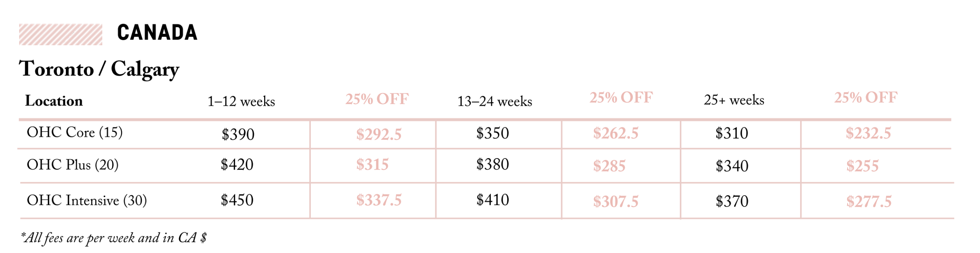Click the $380 price for OHC Plus

click(x=492, y=165)
